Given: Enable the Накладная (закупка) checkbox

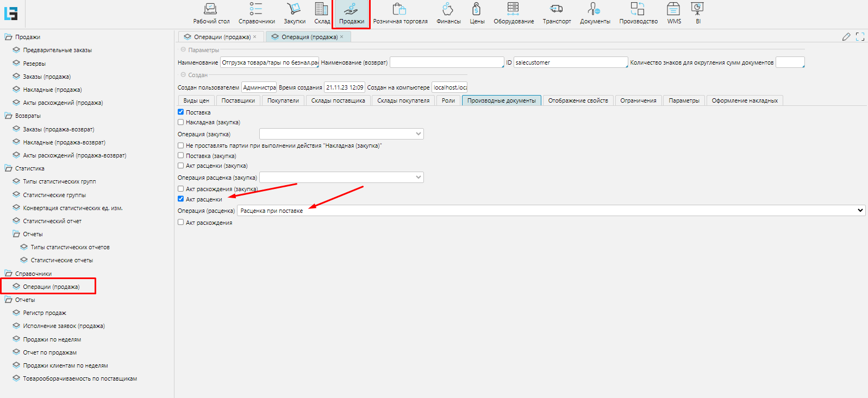Looking at the screenshot, I should (181, 122).
